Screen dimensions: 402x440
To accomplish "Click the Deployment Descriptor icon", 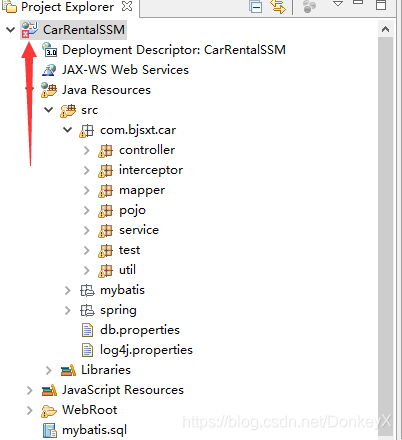I will click(x=49, y=50).
